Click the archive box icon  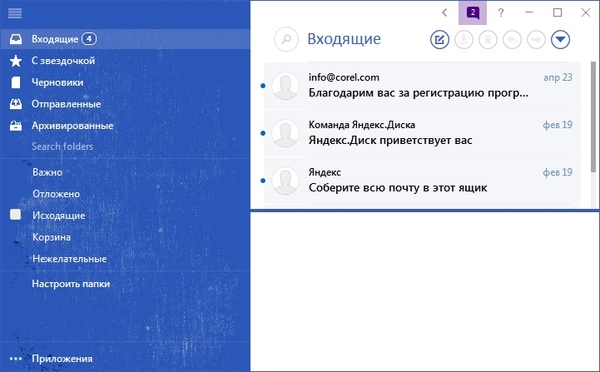pyautogui.click(x=16, y=126)
